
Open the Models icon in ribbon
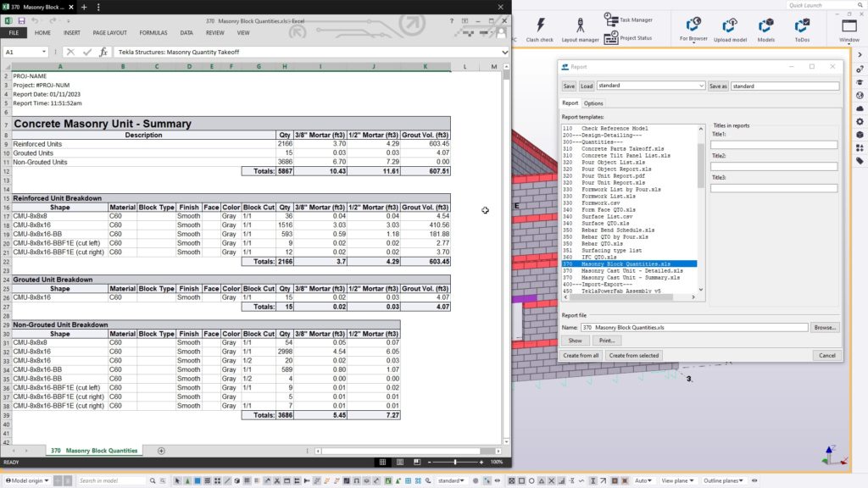[x=766, y=25]
